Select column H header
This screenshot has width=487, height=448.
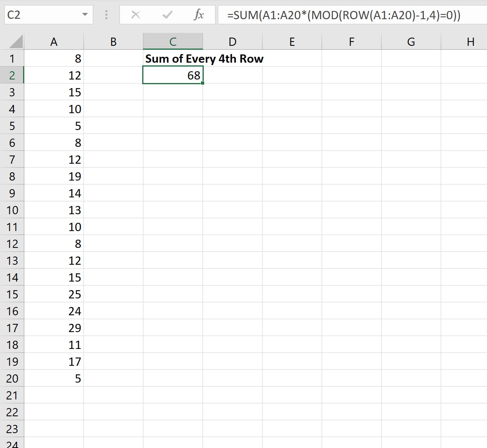pyautogui.click(x=470, y=42)
